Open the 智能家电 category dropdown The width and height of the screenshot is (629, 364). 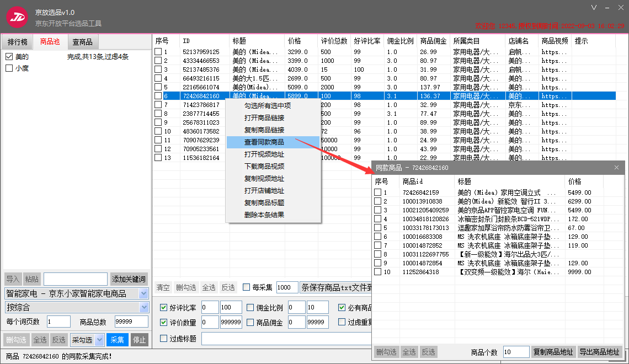143,293
